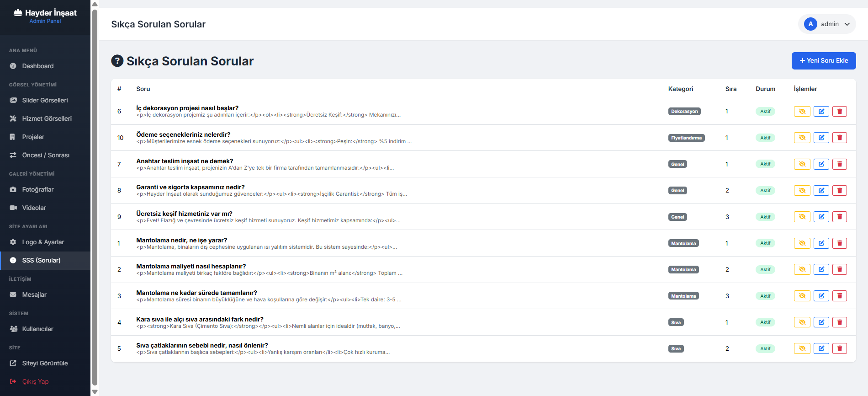Expand the admin user dropdown chevron
The image size is (868, 396).
click(x=847, y=24)
